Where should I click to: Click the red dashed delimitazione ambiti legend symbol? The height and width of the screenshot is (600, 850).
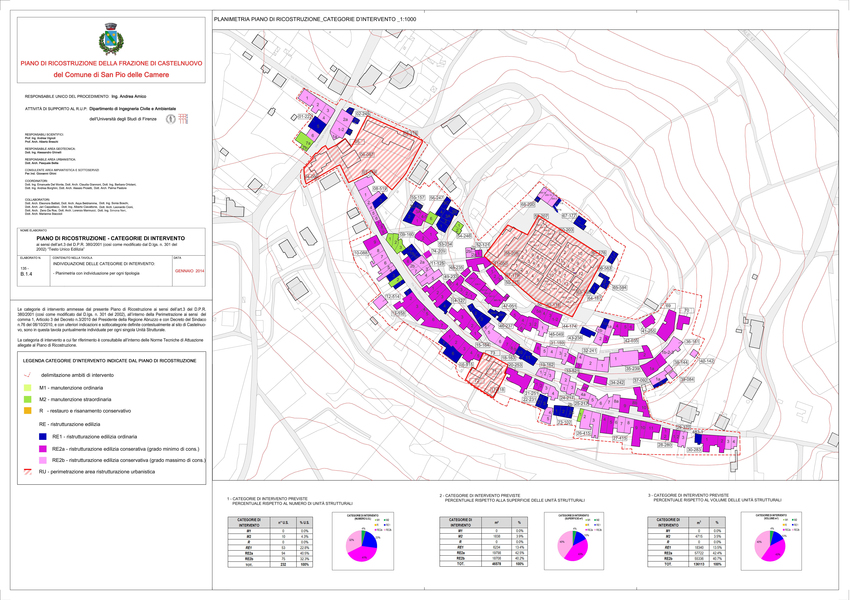pyautogui.click(x=28, y=375)
